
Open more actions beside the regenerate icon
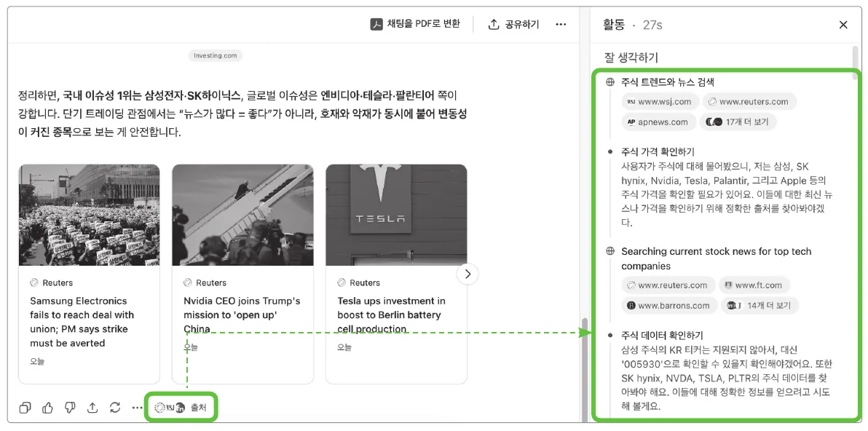coord(138,408)
